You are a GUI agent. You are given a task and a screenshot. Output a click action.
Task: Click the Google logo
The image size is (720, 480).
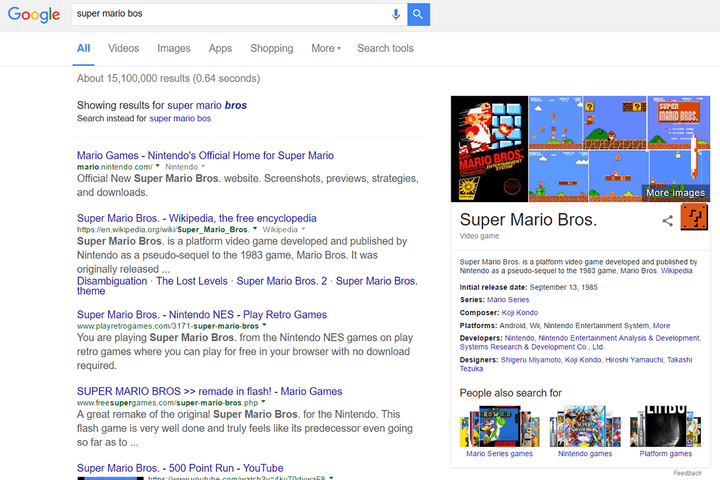click(x=34, y=14)
